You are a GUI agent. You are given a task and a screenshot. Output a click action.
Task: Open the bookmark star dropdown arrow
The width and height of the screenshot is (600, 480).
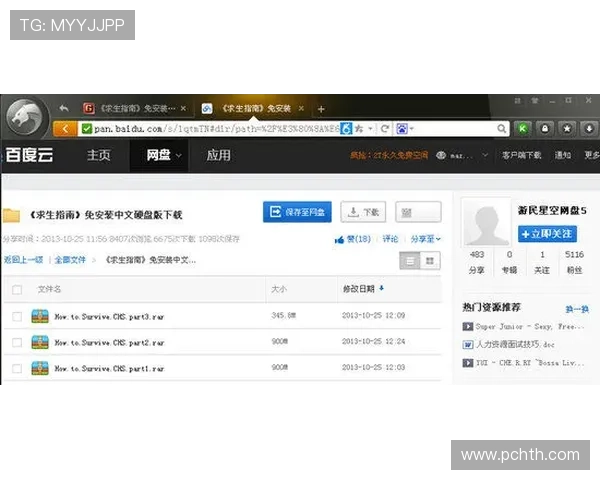[370, 129]
